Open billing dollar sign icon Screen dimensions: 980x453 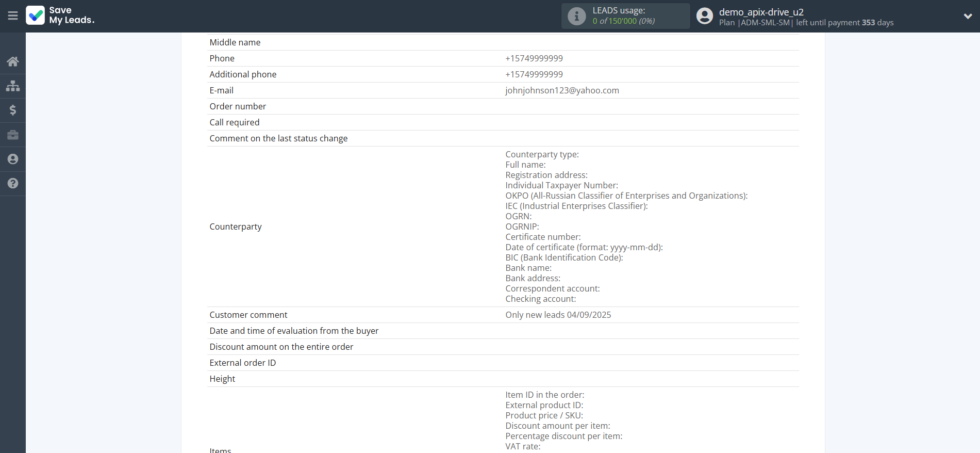(13, 110)
